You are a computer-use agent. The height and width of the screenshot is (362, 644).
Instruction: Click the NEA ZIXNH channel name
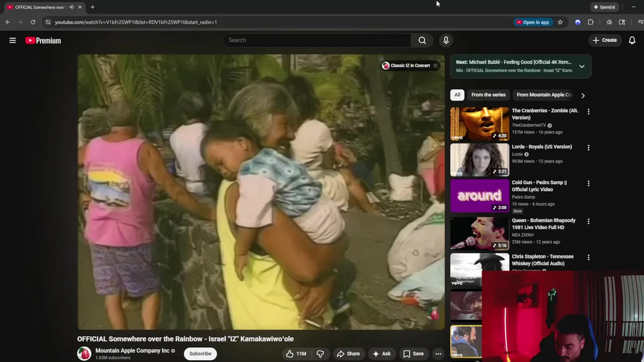(523, 235)
